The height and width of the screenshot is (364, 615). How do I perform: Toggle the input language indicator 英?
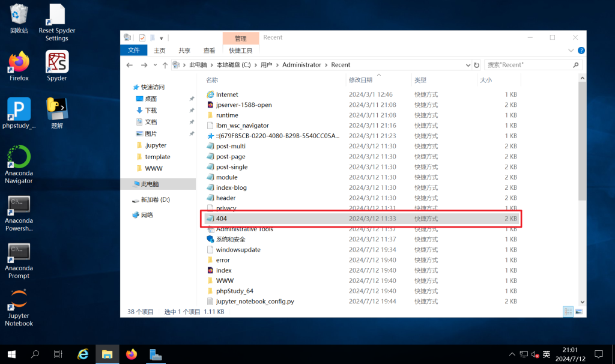(546, 354)
